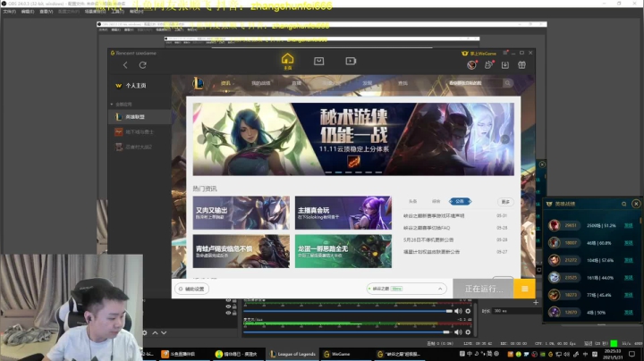Screen dimensions: 644x361
Task: Open OBS 编辑(E) menu
Action: pos(28,12)
